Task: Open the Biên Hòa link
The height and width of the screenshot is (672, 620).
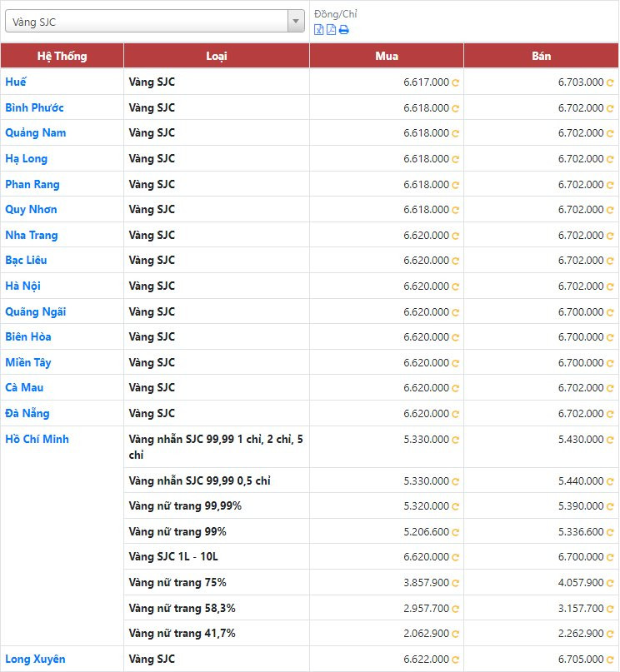Action: coord(27,336)
